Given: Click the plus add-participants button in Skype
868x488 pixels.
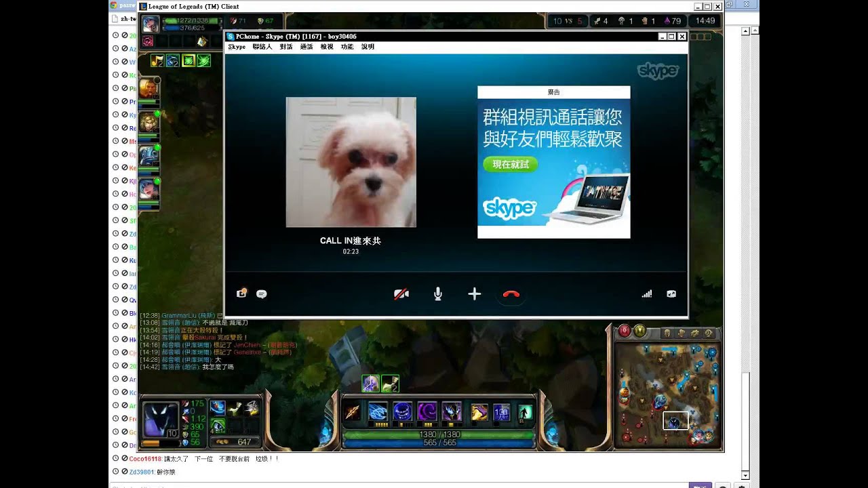Looking at the screenshot, I should point(475,294).
